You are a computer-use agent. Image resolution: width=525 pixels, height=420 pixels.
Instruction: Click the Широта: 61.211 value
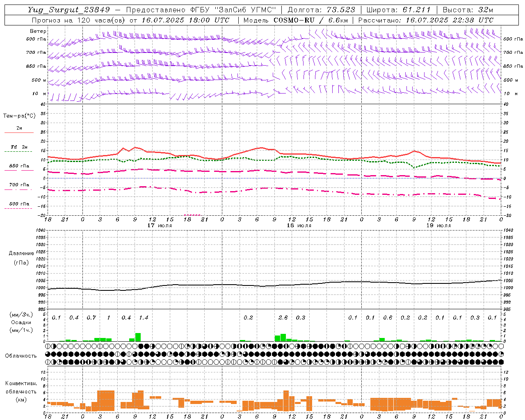click(x=398, y=10)
